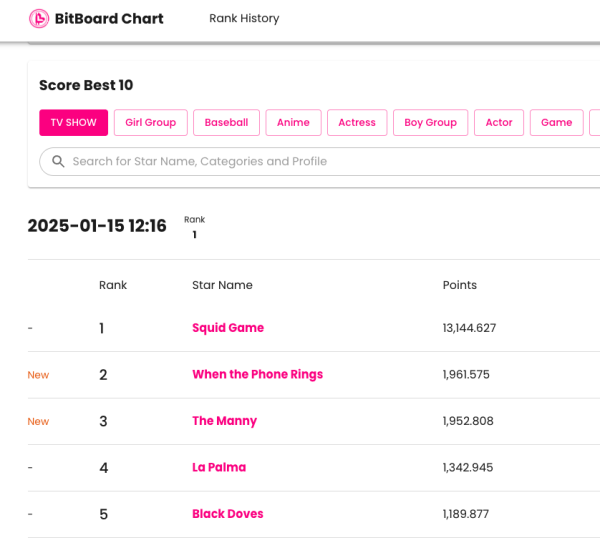The image size is (600, 543).
Task: Switch to the Boy Group tab
Action: point(430,123)
